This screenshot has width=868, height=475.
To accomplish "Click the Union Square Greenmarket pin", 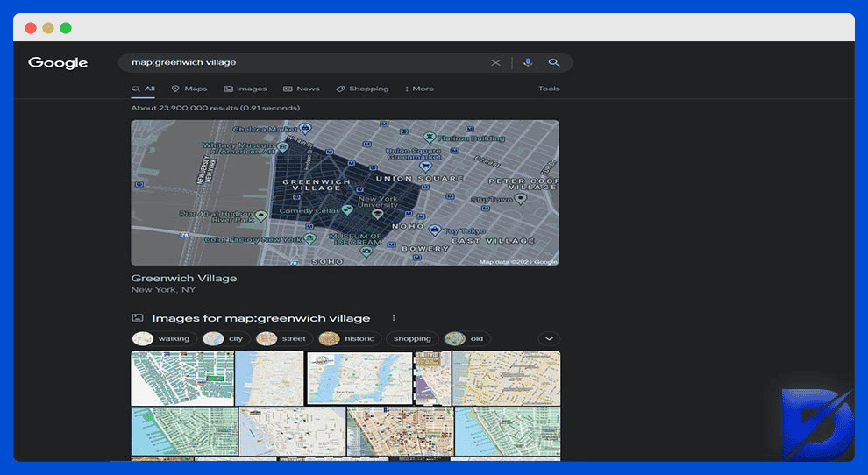I will point(425,167).
